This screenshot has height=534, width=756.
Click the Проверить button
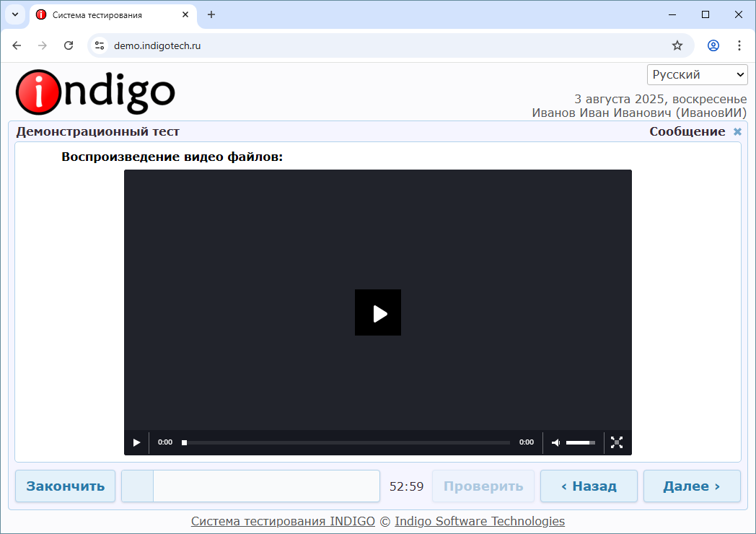click(x=483, y=486)
